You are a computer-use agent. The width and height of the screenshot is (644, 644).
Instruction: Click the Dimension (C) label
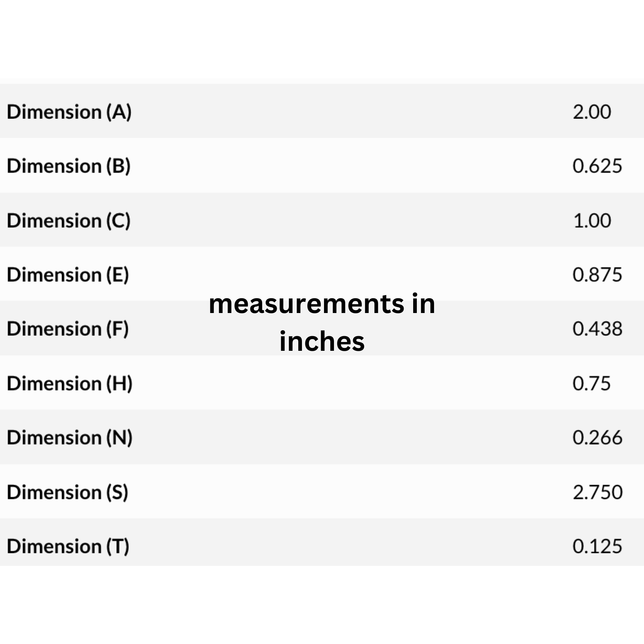tap(69, 221)
